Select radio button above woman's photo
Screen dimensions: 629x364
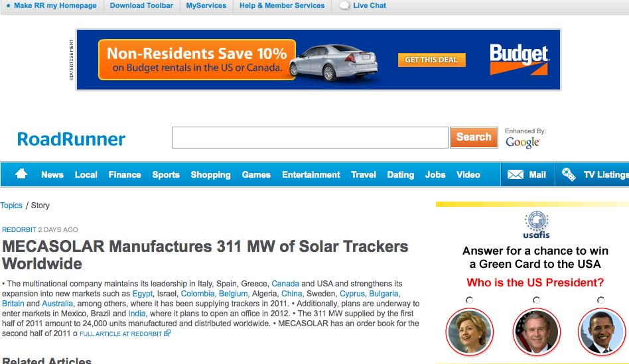click(x=469, y=300)
